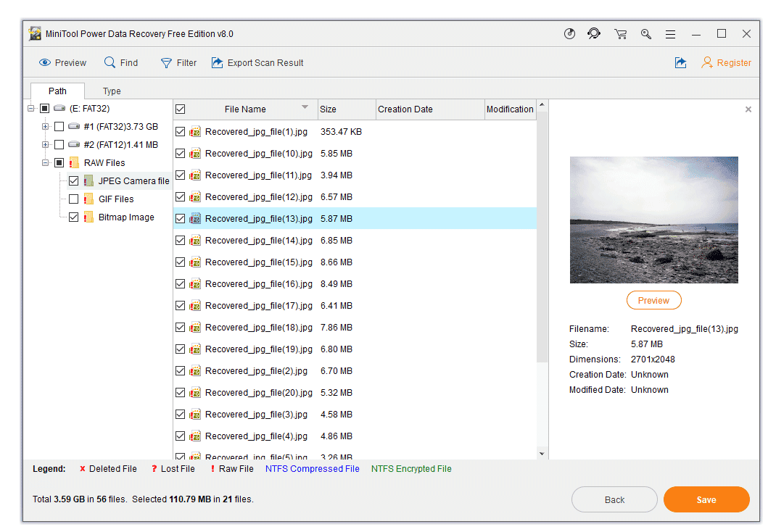Click the Filter label in toolbar
The image size is (776, 532).
pyautogui.click(x=186, y=63)
